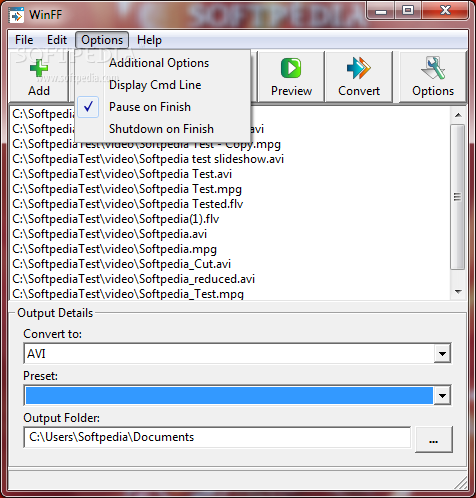Close the open Options menu bar item
The height and width of the screenshot is (498, 476).
coord(102,40)
